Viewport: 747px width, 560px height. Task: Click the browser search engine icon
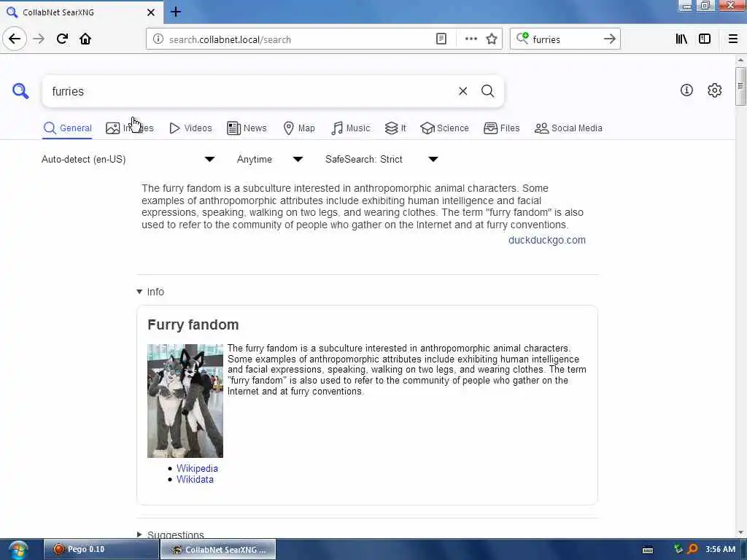coord(522,38)
